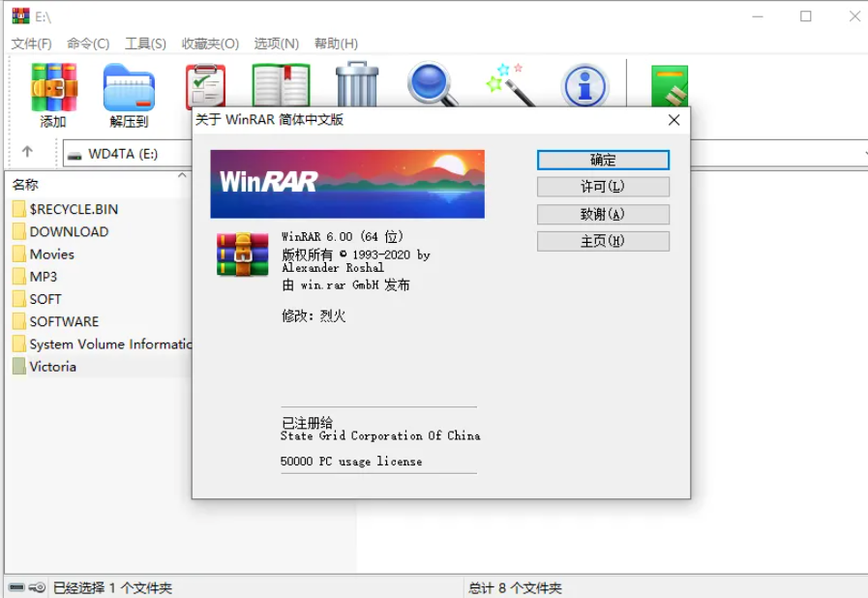Click the Victoria folder icon

point(18,366)
